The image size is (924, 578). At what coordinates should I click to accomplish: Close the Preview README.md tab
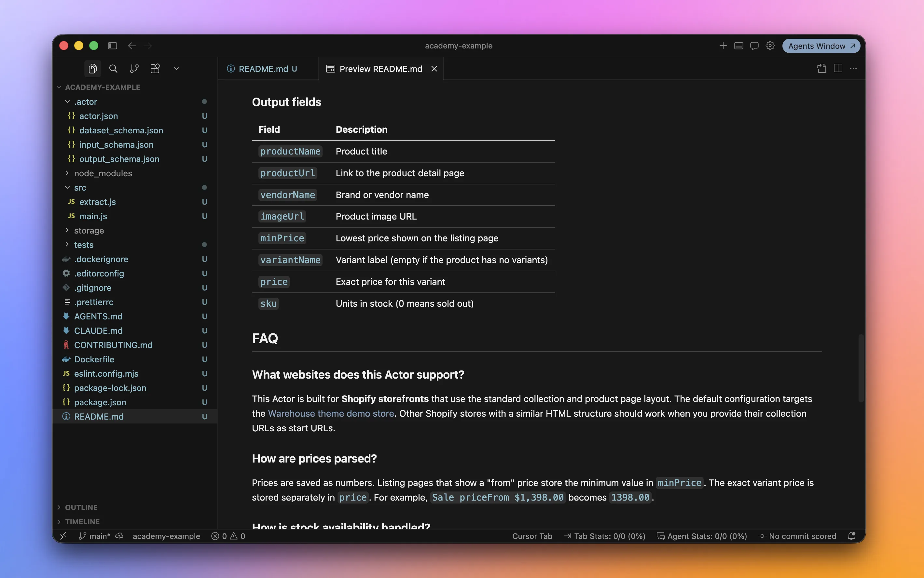pos(434,69)
